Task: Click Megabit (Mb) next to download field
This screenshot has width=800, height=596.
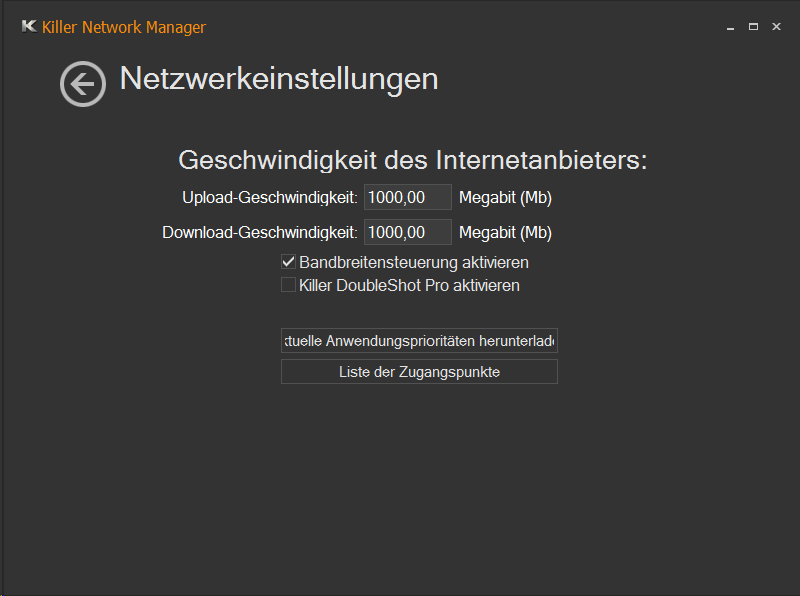Action: (506, 233)
